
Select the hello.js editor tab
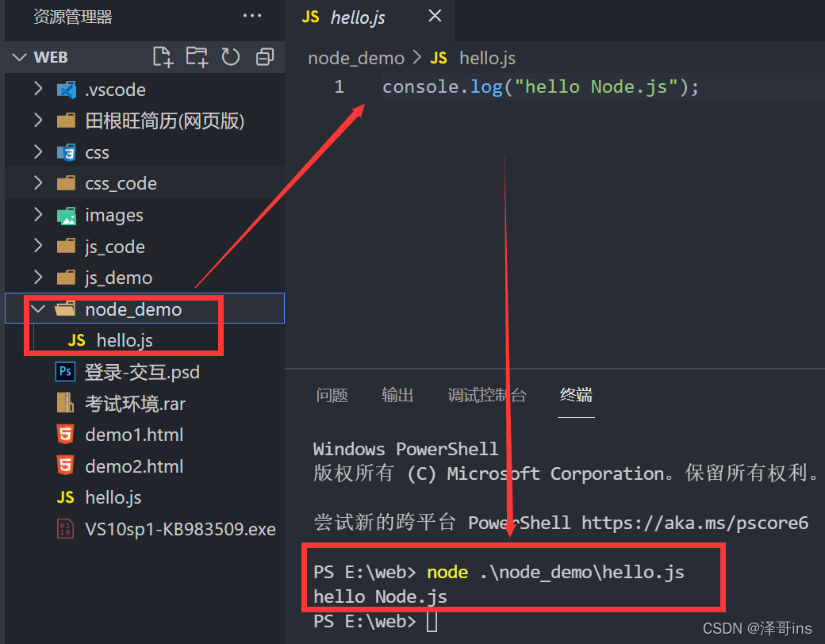coord(370,20)
